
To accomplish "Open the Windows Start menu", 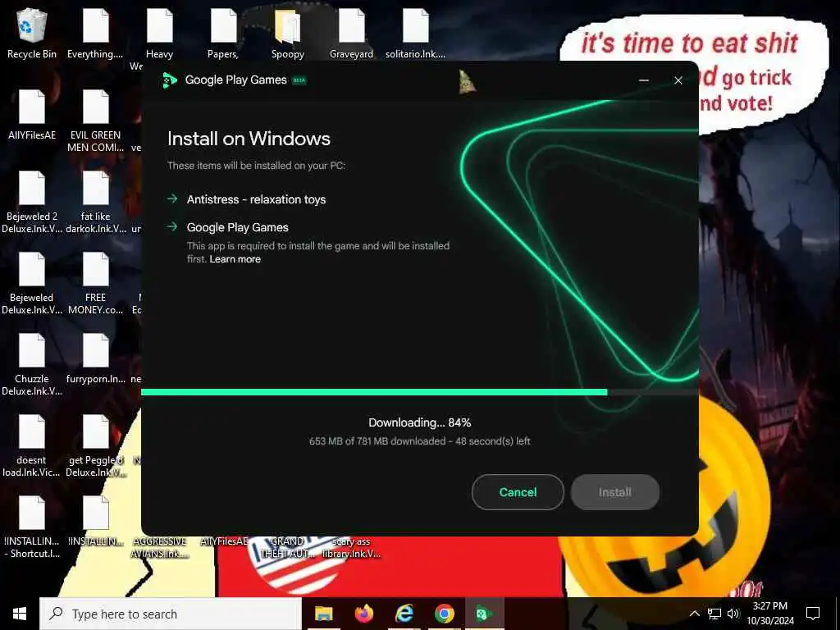I will tap(20, 614).
